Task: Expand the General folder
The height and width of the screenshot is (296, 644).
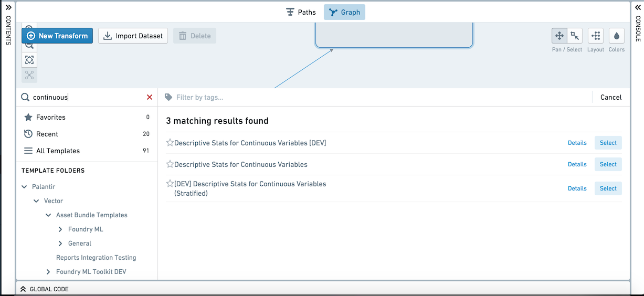Action: tap(61, 244)
